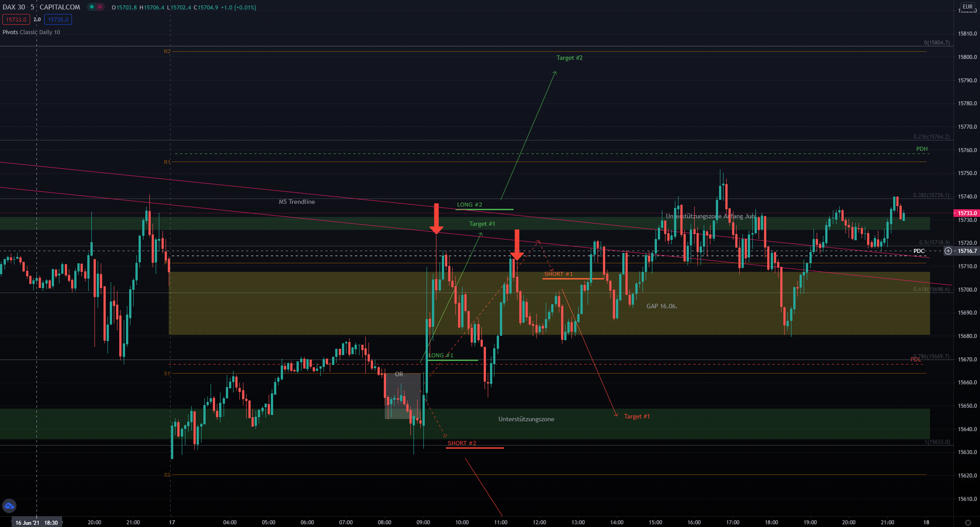Select the yellow GAP 16.06. zone
Screen dimensions: 980x527
point(661,306)
